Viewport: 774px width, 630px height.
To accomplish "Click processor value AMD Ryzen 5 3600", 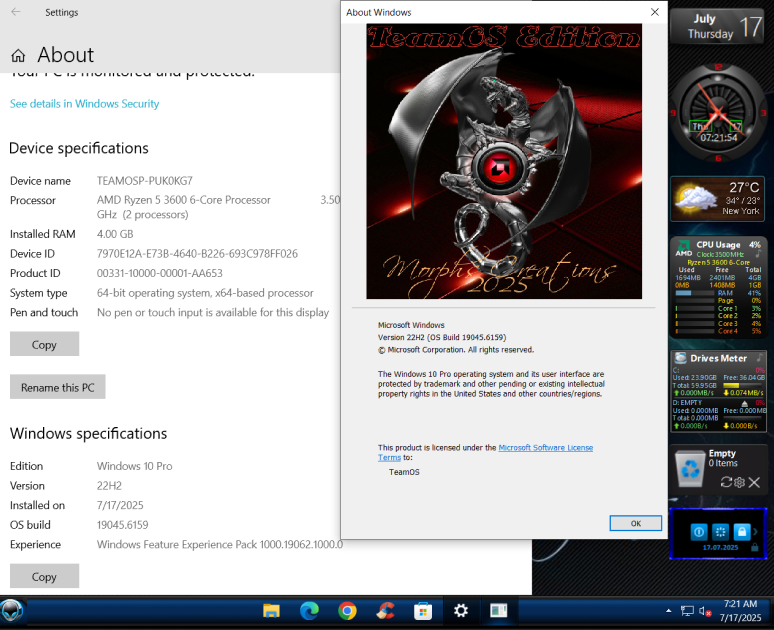I will point(184,200).
